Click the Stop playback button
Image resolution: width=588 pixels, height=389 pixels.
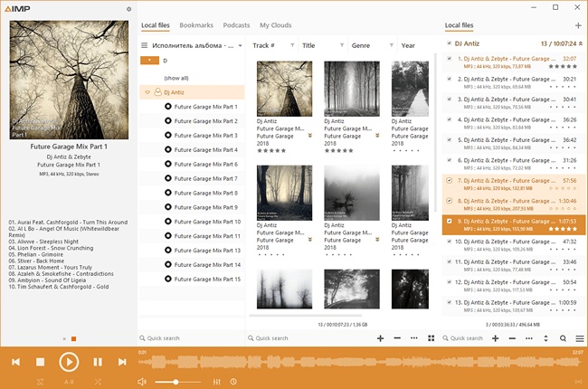[x=41, y=362]
